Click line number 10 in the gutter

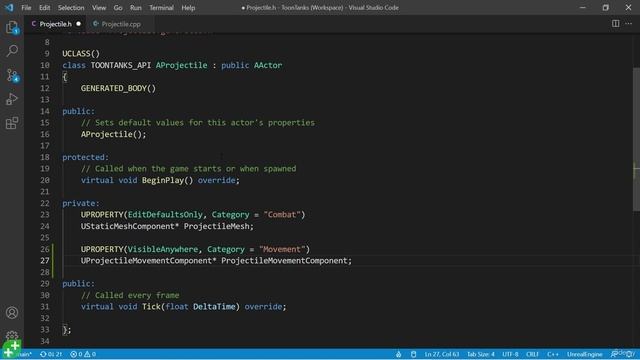click(45, 65)
